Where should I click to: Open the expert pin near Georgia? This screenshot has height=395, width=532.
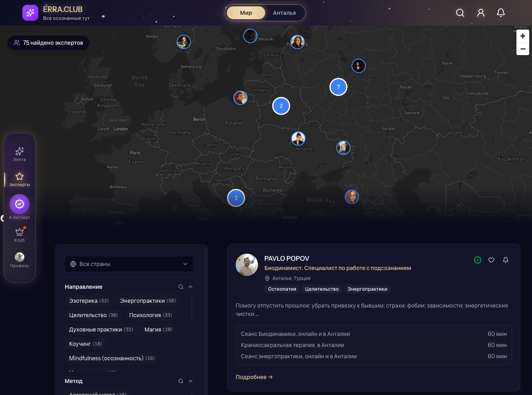352,197
